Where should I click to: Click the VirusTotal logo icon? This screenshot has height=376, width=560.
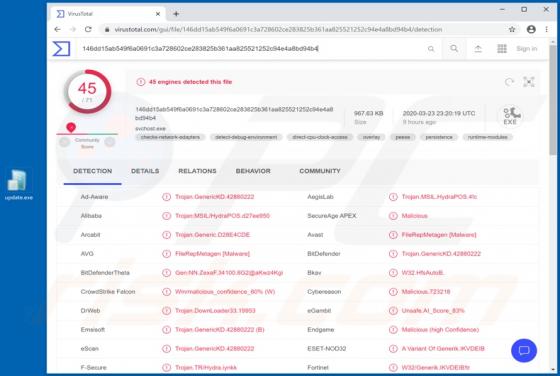pyautogui.click(x=61, y=49)
